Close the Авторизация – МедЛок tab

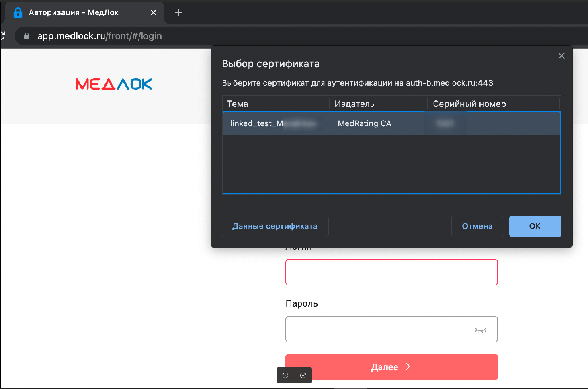click(x=153, y=13)
